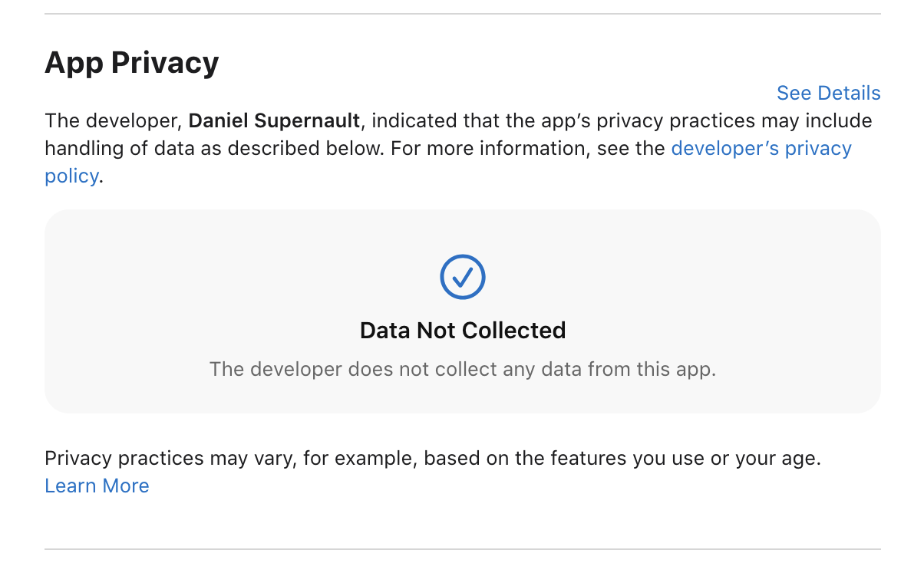924x563 pixels.
Task: Click the Data Not Collected title
Action: point(462,331)
